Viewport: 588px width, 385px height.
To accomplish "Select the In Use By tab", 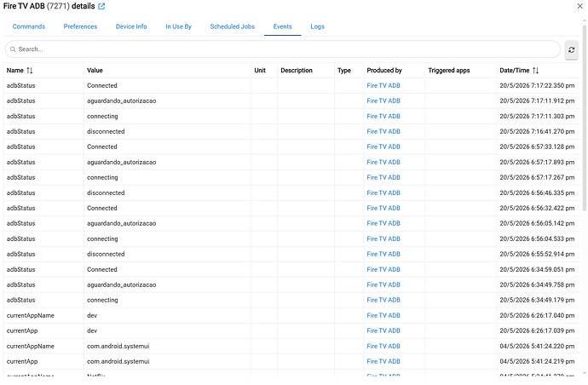I will [x=178, y=26].
